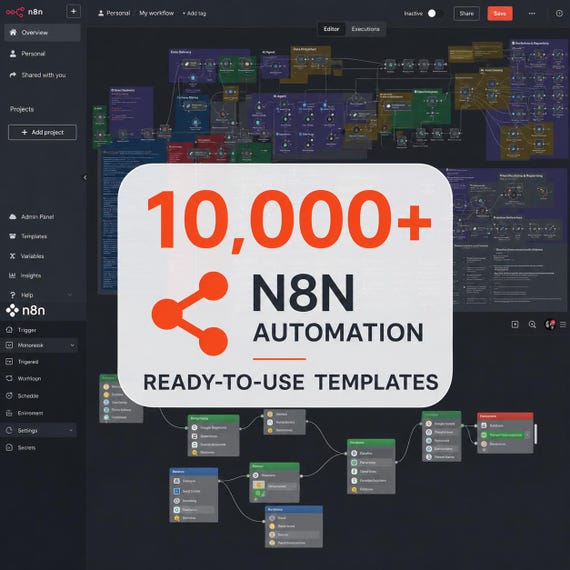The height and width of the screenshot is (570, 570).
Task: Click the Secrets icon in lower sidebar
Action: [9, 447]
